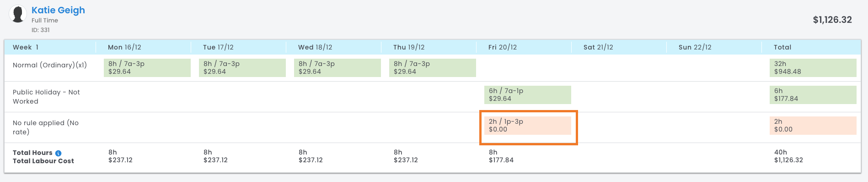Click the Friday Public Holiday 6h cell
Image resolution: width=868 pixels, height=182 pixels.
click(x=528, y=95)
